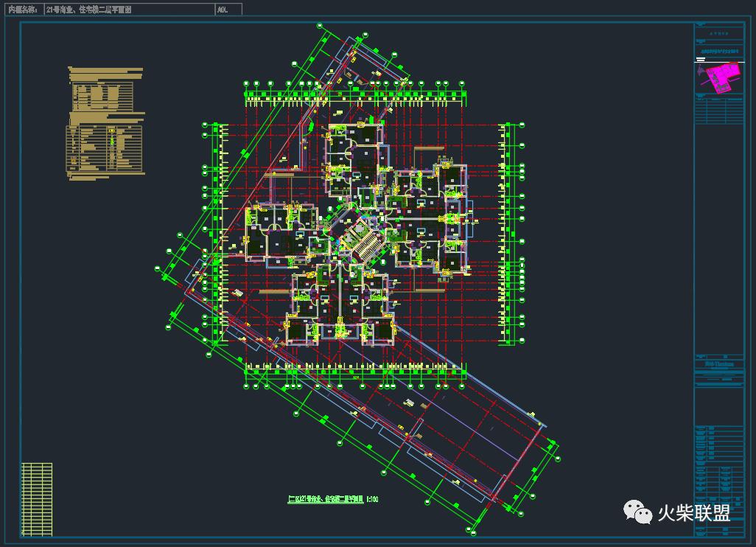Screen dimensions: 756x547
Task: Click the magenta key plan thumbnail
Action: click(x=718, y=78)
